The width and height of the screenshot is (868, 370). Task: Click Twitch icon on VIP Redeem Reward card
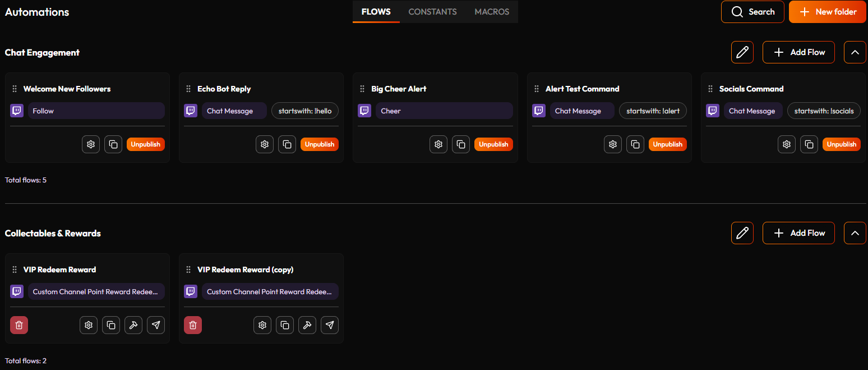tap(17, 291)
